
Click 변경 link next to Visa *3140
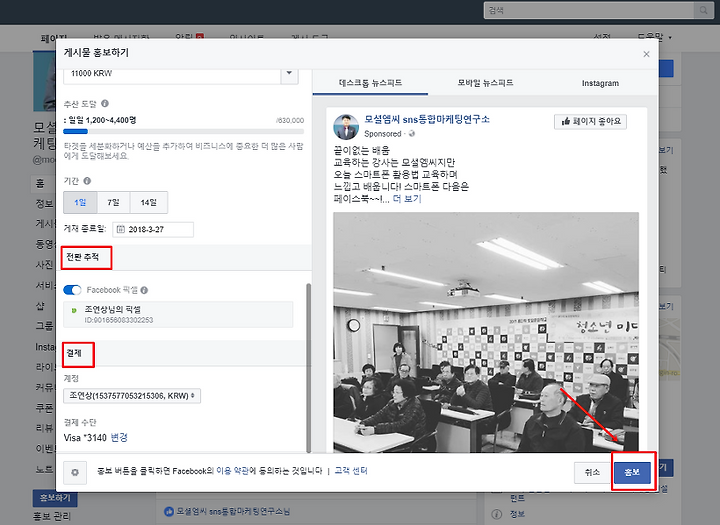click(x=119, y=438)
